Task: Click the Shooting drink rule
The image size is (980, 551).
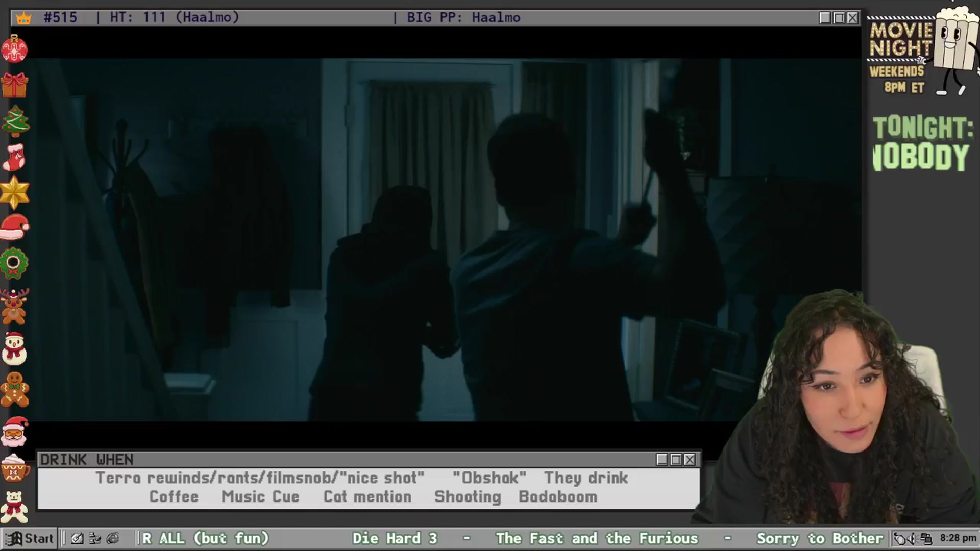Action: point(468,497)
